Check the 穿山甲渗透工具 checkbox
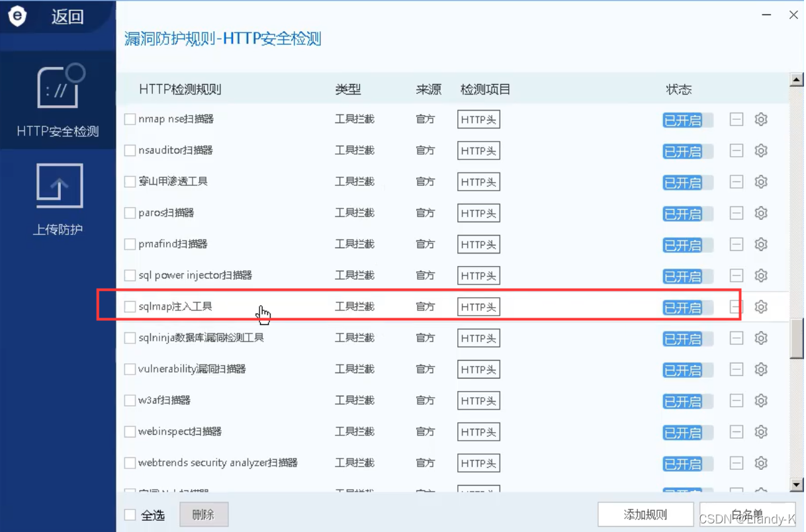The height and width of the screenshot is (532, 806). [130, 182]
